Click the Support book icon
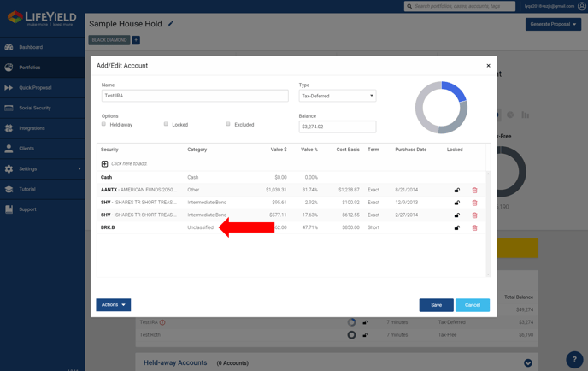Screen dimensions: 588x371 [9, 209]
